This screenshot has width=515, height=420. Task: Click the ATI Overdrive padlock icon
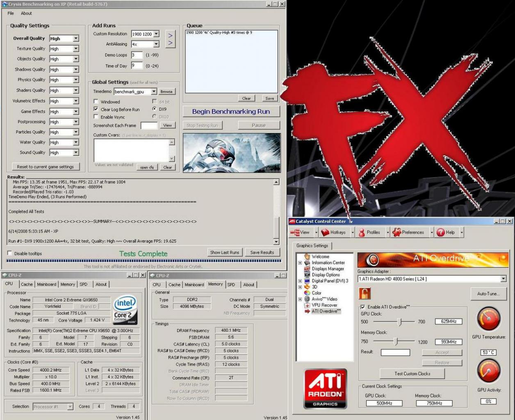pyautogui.click(x=365, y=293)
